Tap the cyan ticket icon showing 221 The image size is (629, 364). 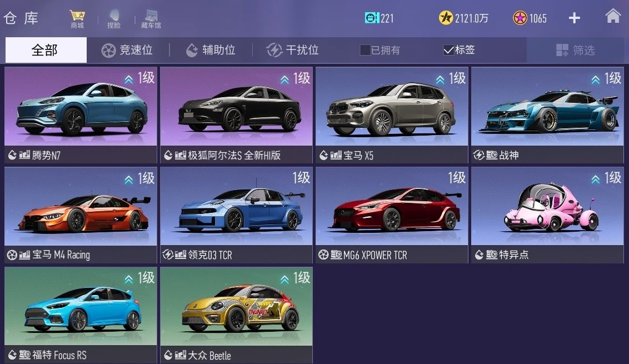372,18
